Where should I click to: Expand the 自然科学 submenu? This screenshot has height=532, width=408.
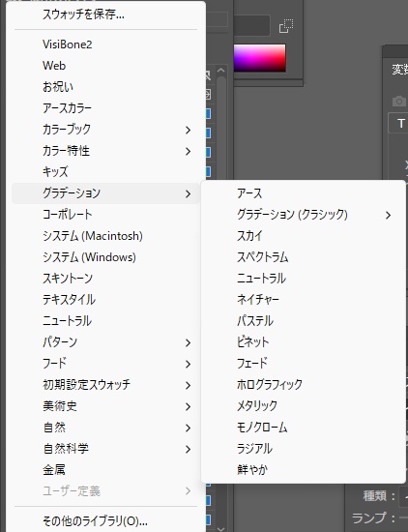[105, 449]
